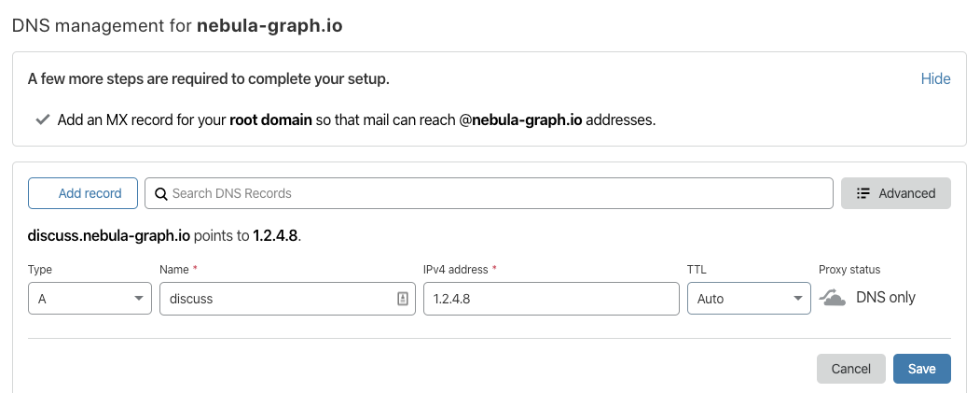Hide the setup steps notice

pyautogui.click(x=935, y=78)
